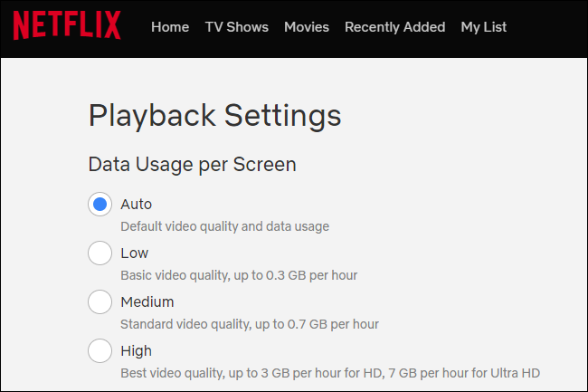Go to the Home page
Image resolution: width=588 pixels, height=392 pixels.
click(170, 27)
